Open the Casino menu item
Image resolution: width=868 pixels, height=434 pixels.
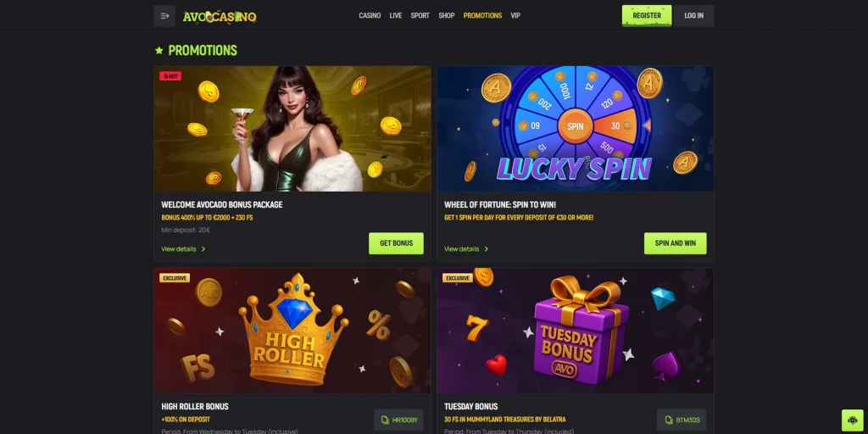coord(370,15)
